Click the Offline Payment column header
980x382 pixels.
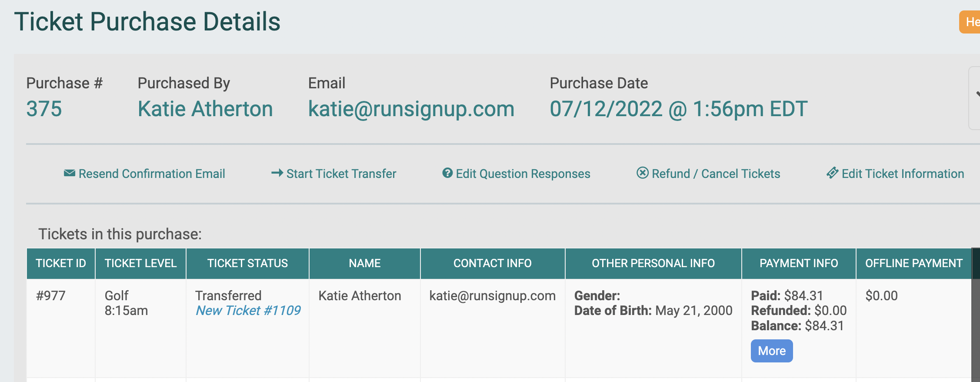pyautogui.click(x=913, y=264)
